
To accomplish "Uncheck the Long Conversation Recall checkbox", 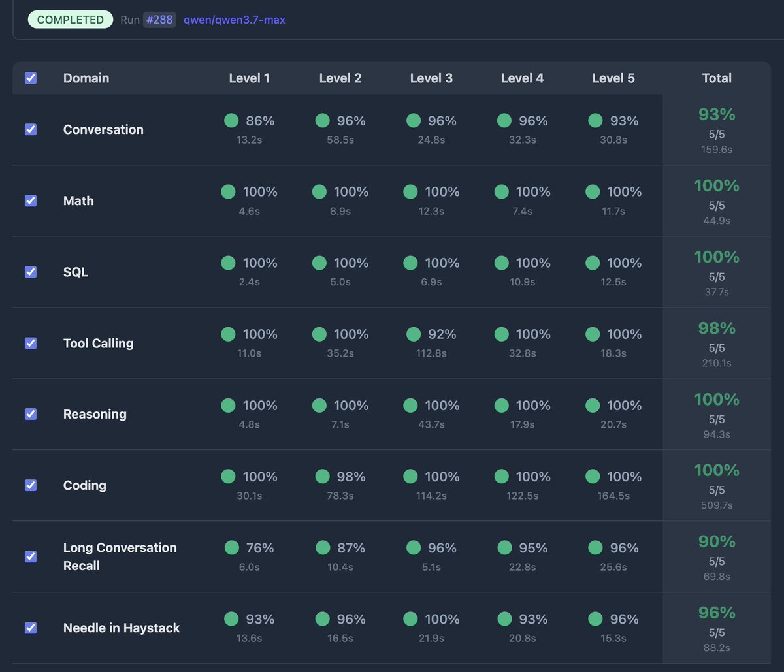I will click(31, 556).
